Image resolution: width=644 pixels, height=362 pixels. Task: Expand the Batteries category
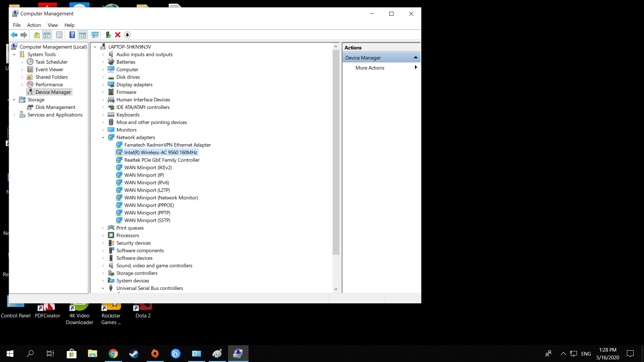[x=103, y=62]
